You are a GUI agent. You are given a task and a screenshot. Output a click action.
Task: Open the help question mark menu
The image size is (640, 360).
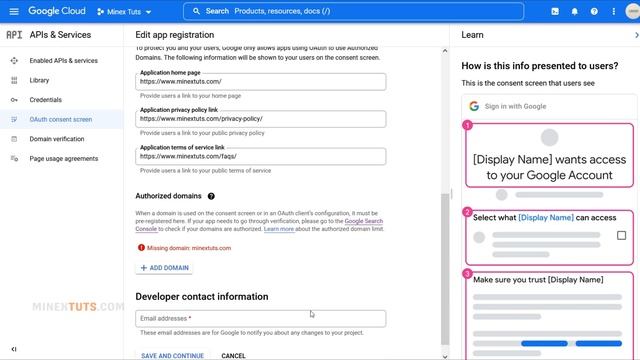(x=594, y=11)
